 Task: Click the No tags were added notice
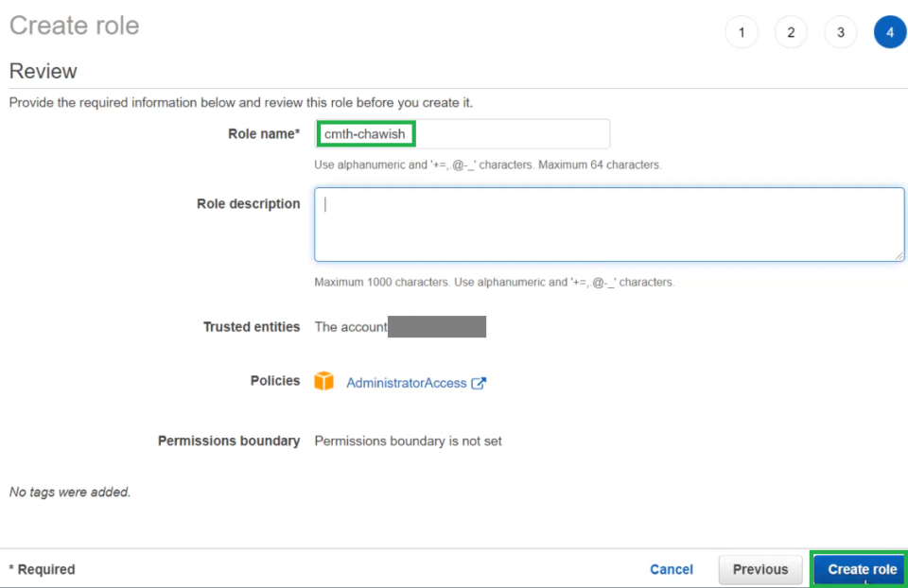click(68, 492)
